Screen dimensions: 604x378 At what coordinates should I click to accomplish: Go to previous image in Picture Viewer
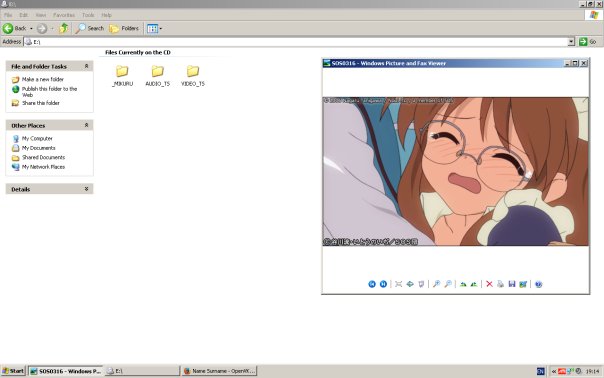click(x=372, y=284)
